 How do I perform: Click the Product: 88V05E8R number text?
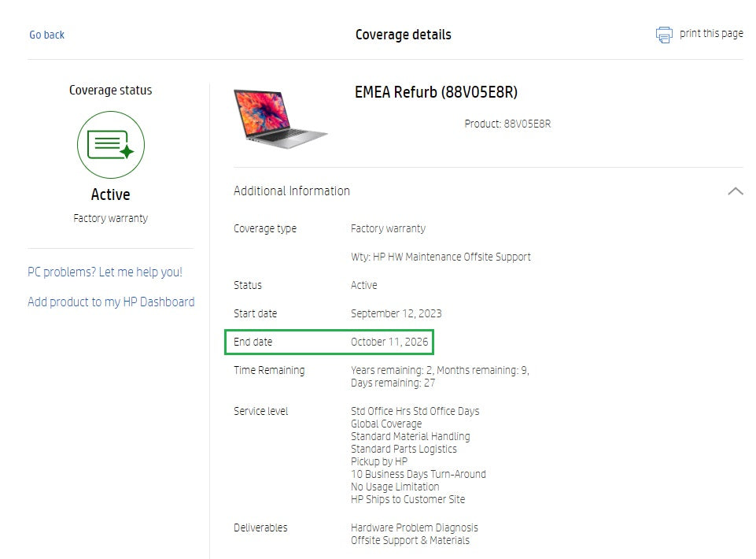(x=507, y=124)
